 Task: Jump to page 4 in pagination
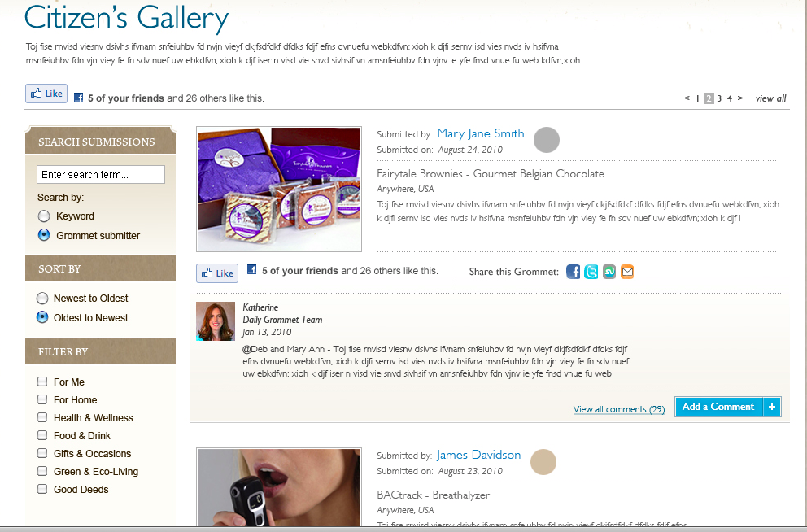pos(729,98)
